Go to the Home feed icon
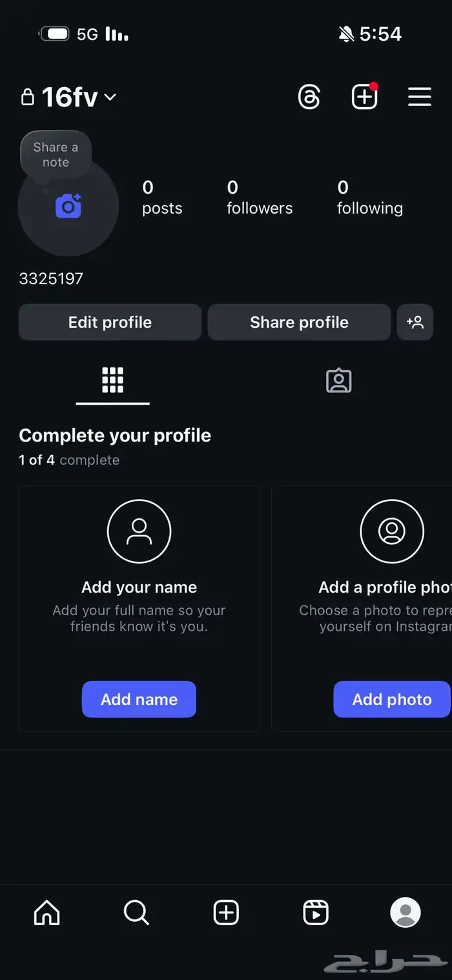452x980 pixels. [x=46, y=913]
